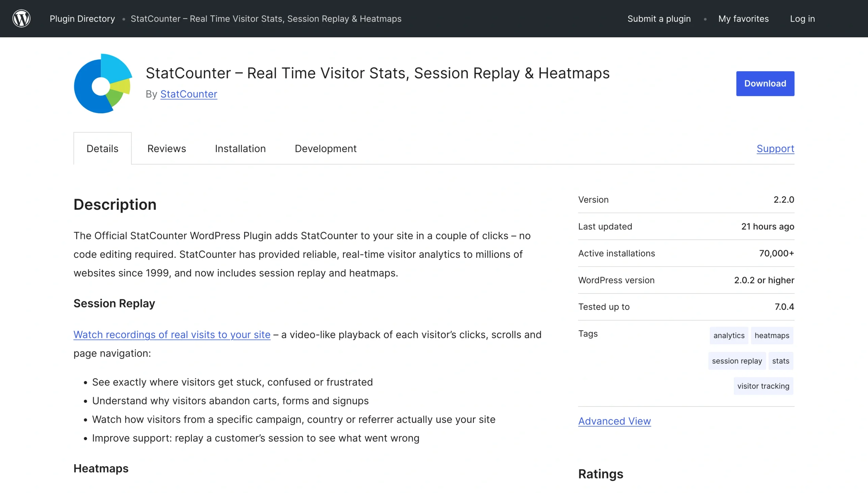Screen dimensions: 868x493
Task: View the Development tab
Action: 325,149
